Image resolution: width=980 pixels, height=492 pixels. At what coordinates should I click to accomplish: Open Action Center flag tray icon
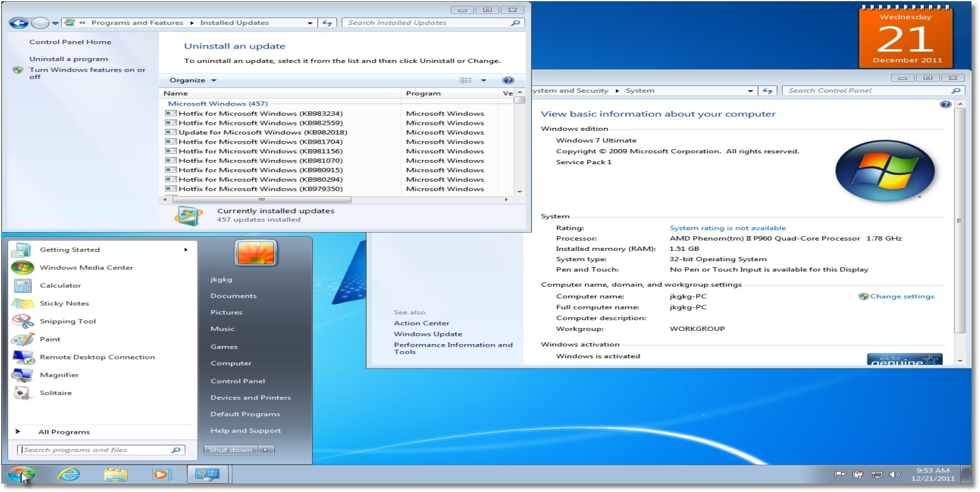840,474
